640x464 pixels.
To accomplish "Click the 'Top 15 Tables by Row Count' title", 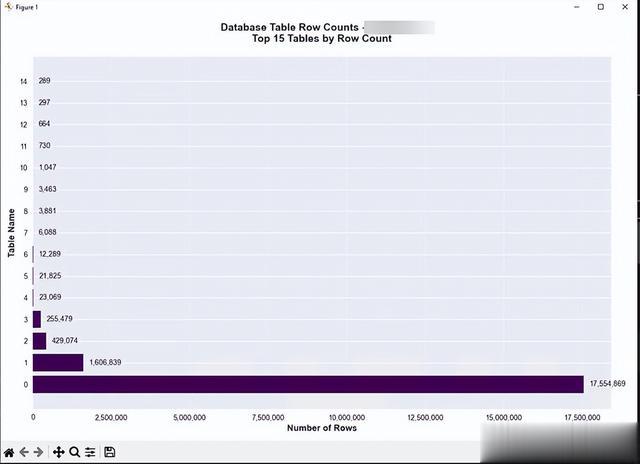I will click(x=321, y=39).
